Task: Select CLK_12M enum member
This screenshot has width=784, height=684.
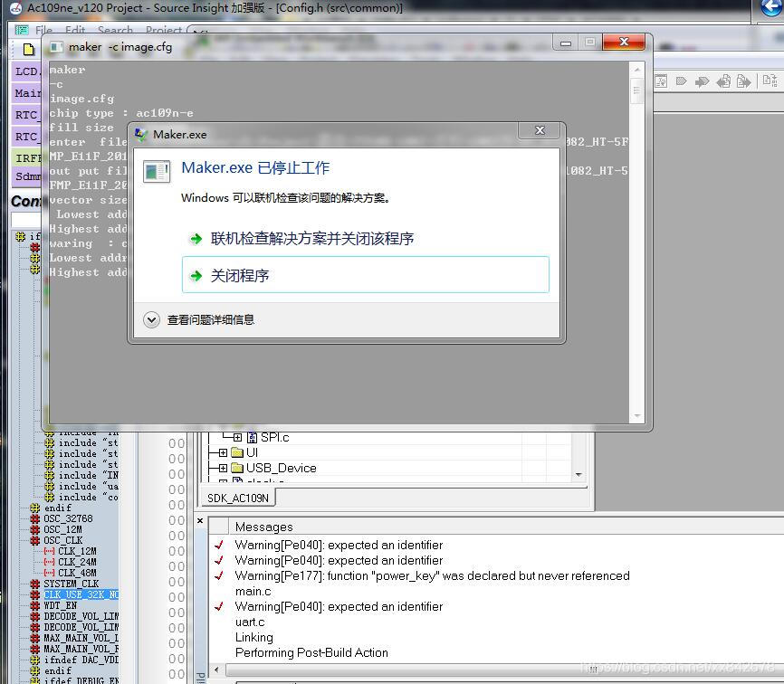Action: [77, 551]
